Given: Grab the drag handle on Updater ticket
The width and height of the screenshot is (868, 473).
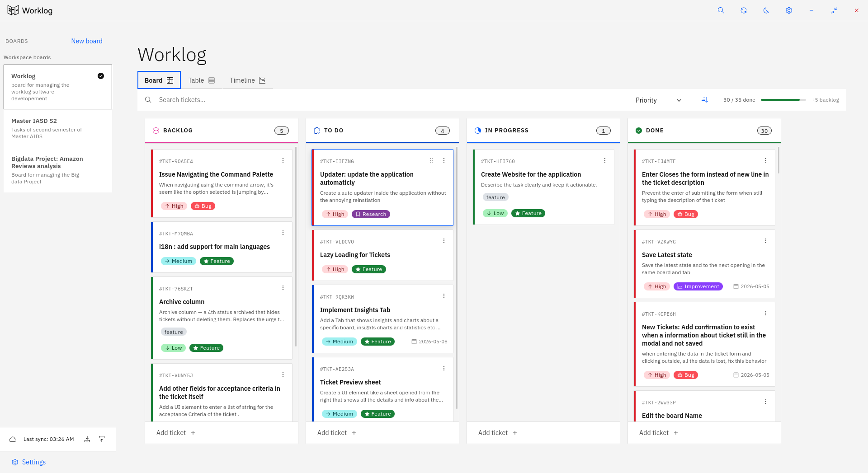Looking at the screenshot, I should pyautogui.click(x=431, y=160).
